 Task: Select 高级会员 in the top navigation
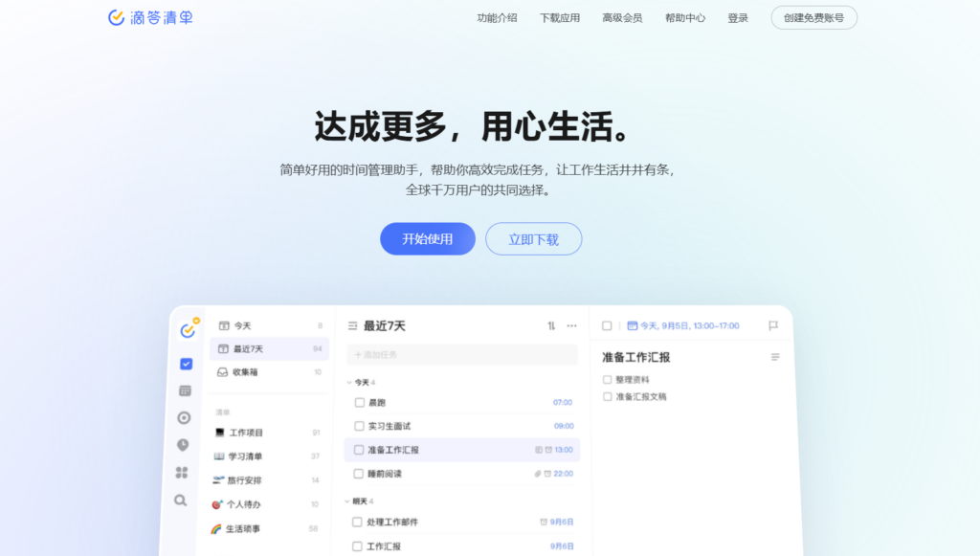622,16
